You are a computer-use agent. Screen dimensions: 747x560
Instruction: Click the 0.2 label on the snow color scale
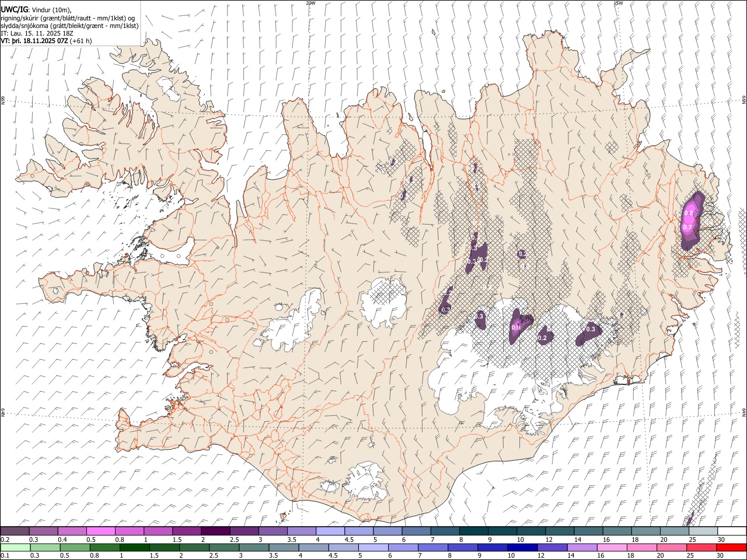click(x=4, y=540)
